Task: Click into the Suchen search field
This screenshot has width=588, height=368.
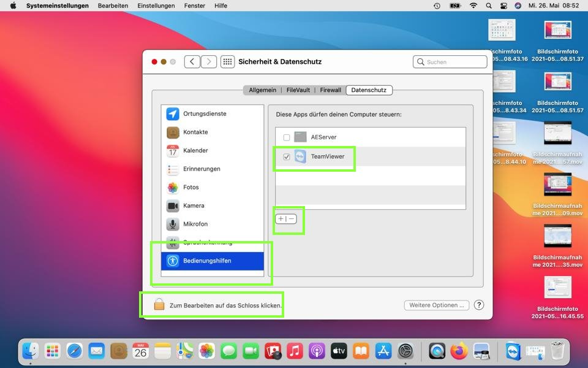Action: tap(450, 62)
